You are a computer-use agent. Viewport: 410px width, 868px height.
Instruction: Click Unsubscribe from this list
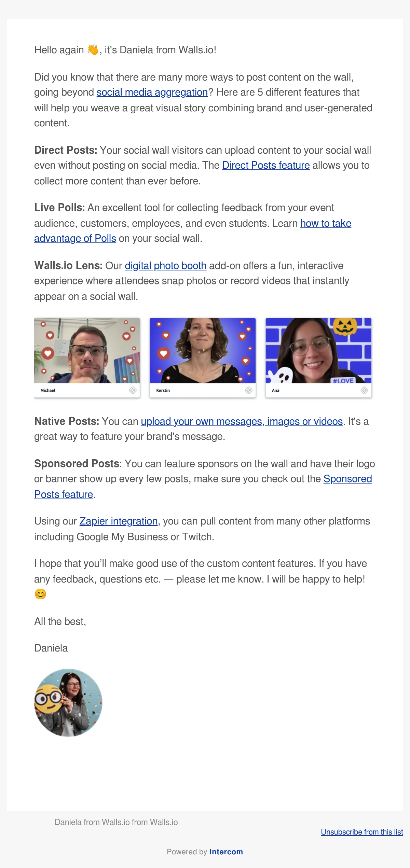[x=362, y=832]
